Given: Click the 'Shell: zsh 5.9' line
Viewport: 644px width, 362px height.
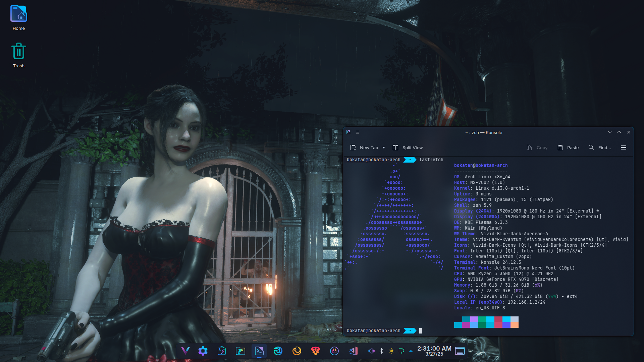Looking at the screenshot, I should (x=473, y=205).
